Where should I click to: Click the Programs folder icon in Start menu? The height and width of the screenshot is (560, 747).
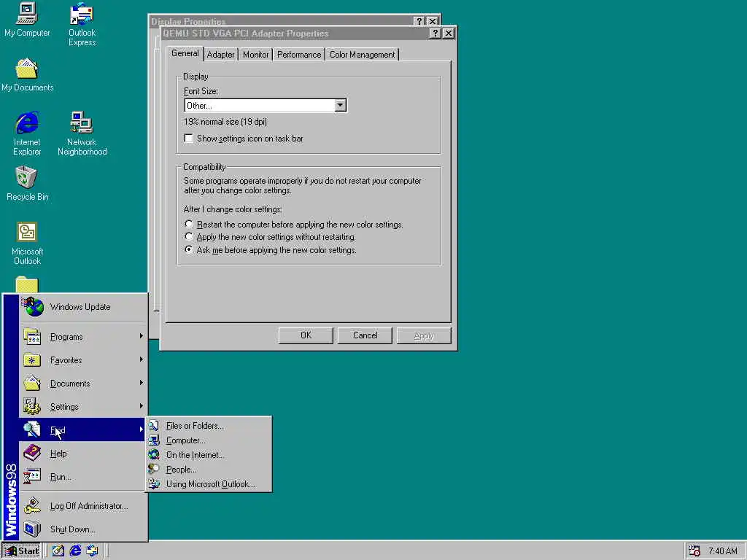32,337
